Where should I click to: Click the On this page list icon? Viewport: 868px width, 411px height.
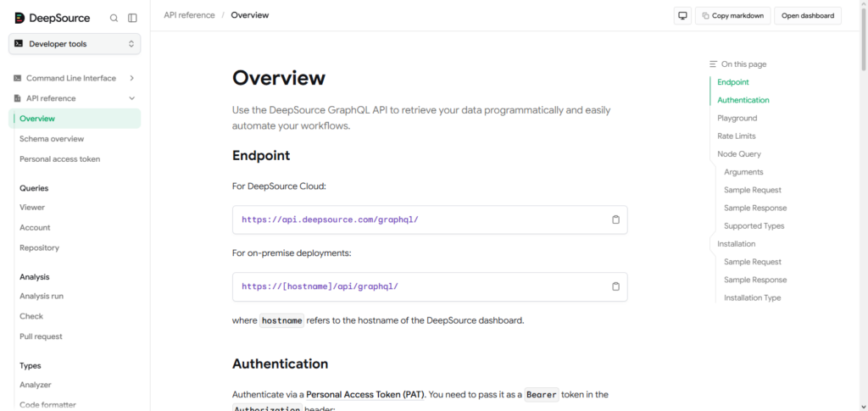pyautogui.click(x=714, y=64)
